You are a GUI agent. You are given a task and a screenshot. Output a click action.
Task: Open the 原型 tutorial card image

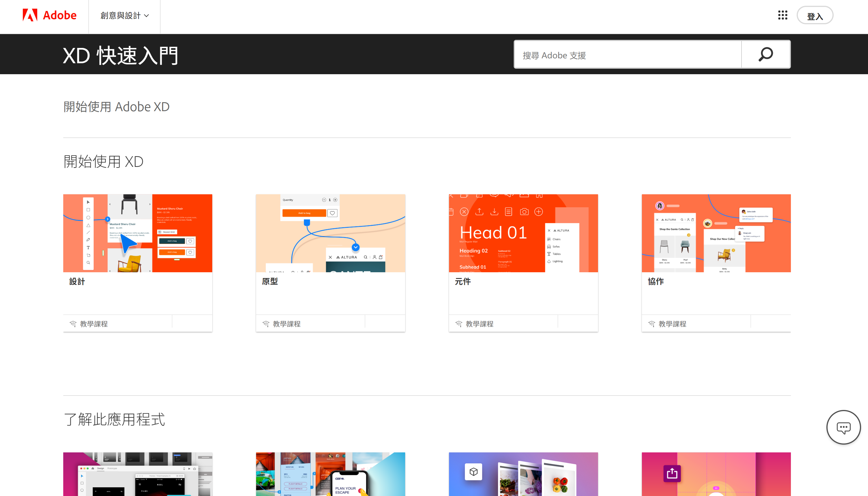(330, 233)
